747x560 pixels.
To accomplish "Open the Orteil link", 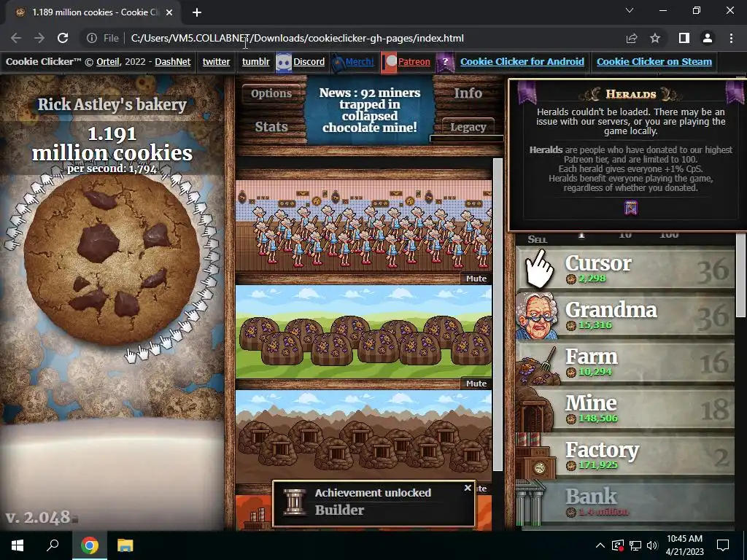I will pos(108,62).
